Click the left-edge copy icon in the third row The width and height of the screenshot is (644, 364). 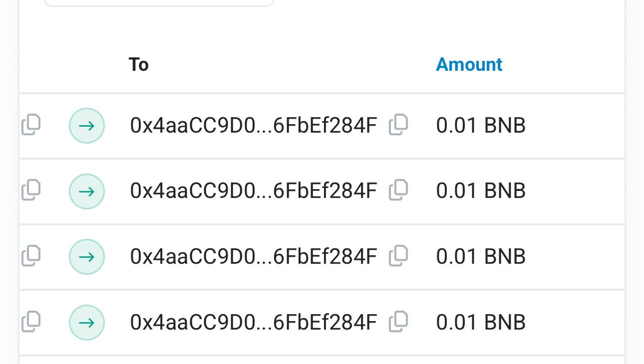point(31,256)
